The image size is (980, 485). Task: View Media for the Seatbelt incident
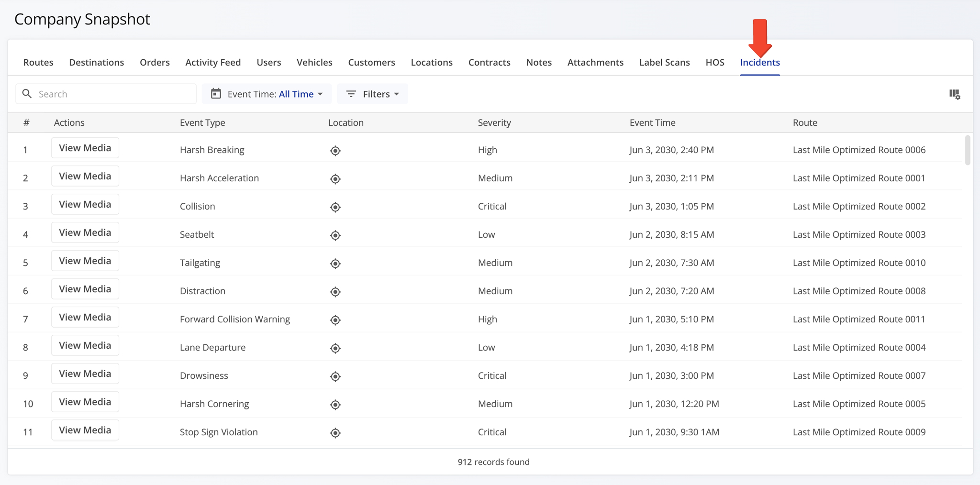pyautogui.click(x=85, y=232)
